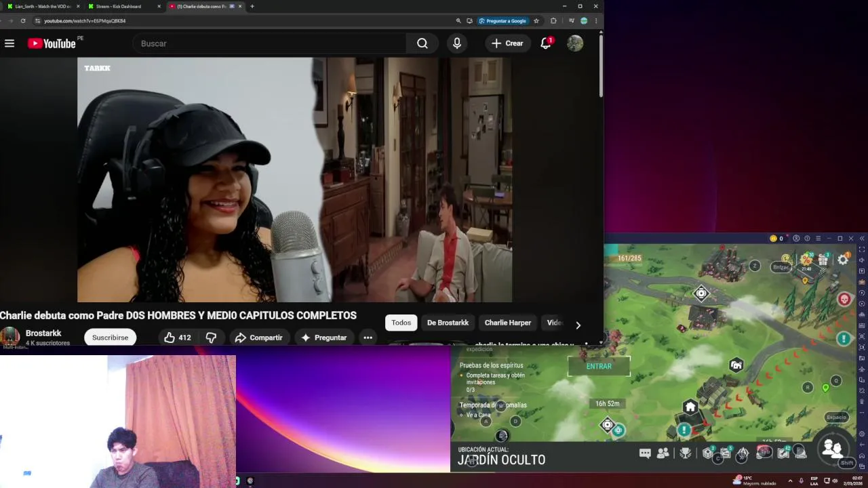Open emulator help question mark icon

coord(807,239)
